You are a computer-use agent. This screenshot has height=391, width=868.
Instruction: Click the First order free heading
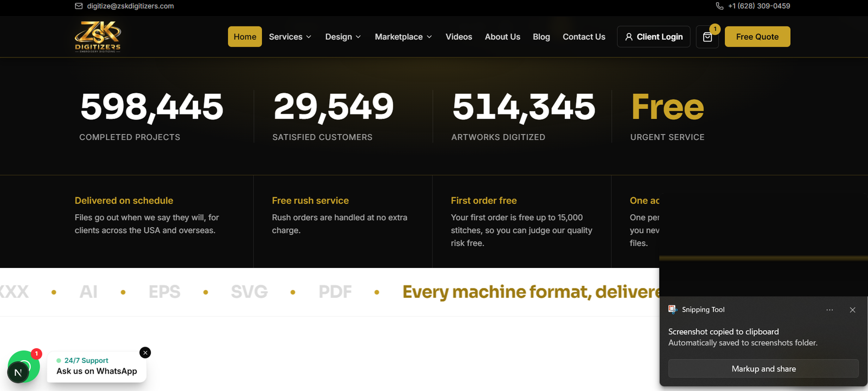tap(484, 201)
